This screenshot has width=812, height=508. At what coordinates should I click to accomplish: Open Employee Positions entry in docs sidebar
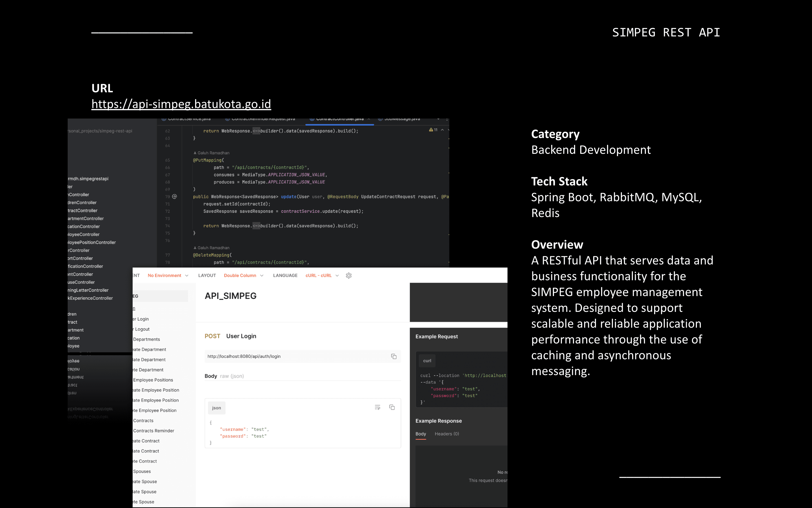point(153,380)
